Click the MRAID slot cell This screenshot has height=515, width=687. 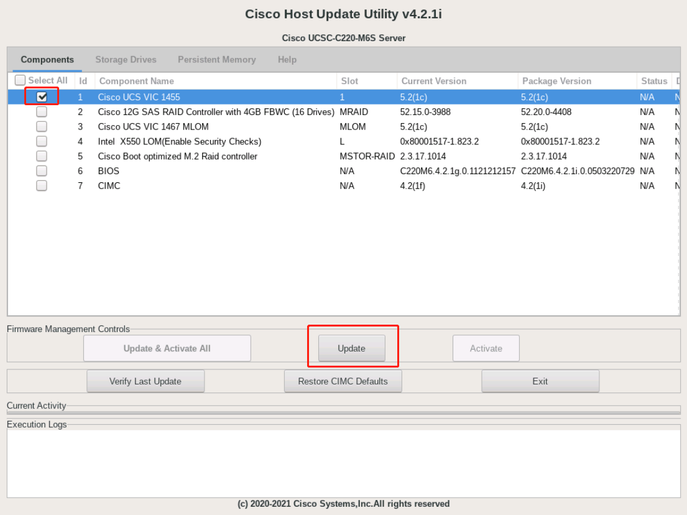pyautogui.click(x=354, y=112)
